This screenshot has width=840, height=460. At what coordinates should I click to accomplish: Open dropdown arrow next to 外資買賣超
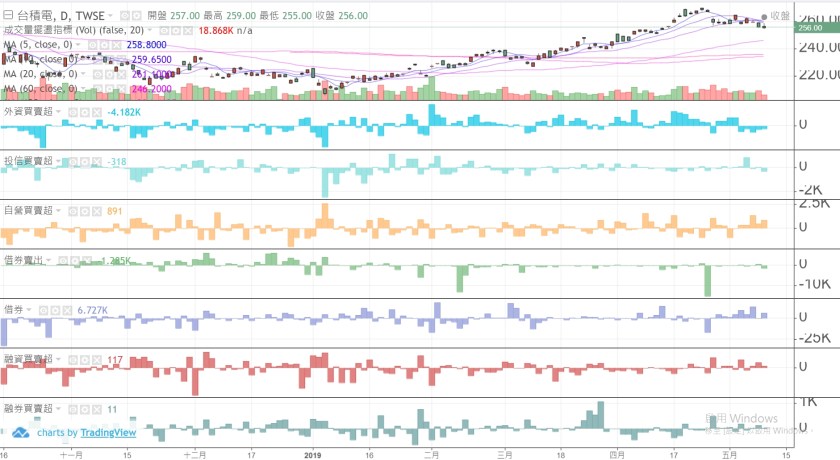pos(59,111)
